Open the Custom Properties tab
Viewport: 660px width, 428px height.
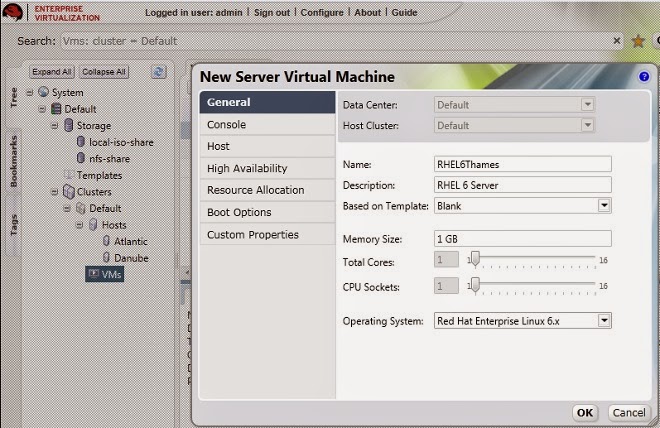tap(267, 234)
